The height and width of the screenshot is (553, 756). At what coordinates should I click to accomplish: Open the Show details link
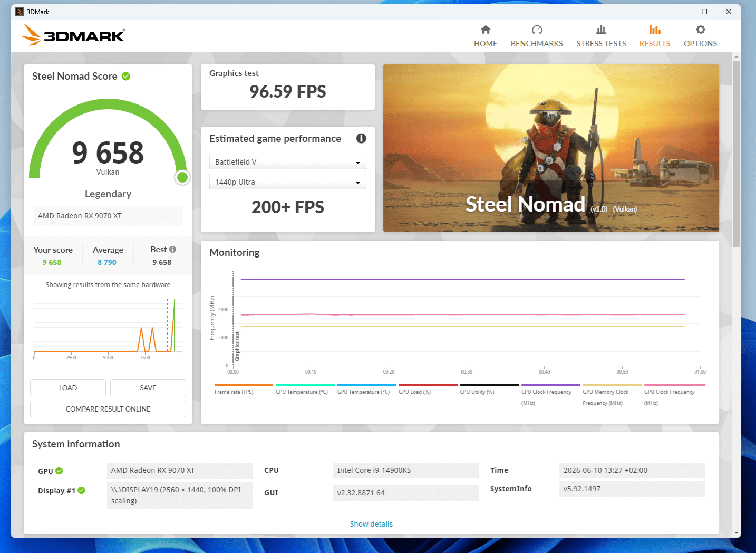371,524
